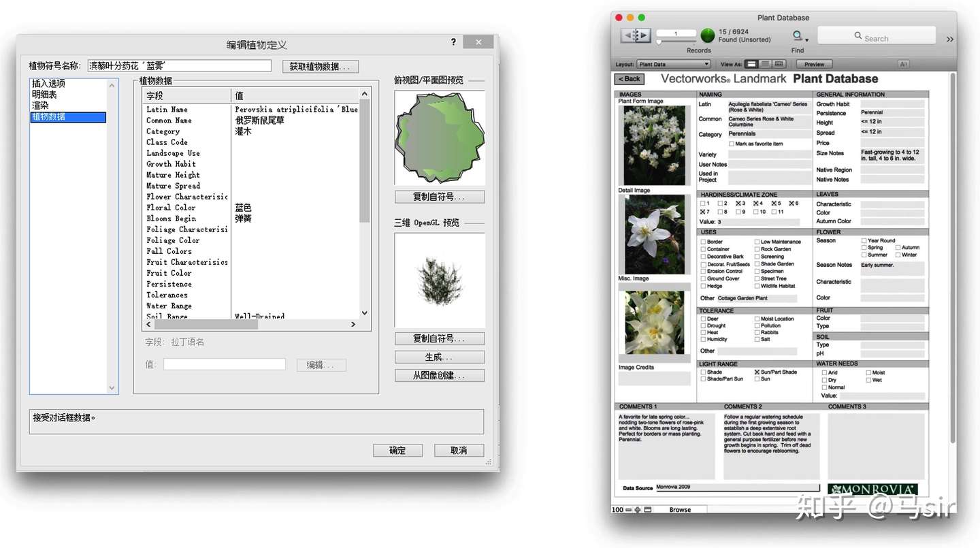Click the 植物符号名称 name field
This screenshot has width=980, height=548.
point(180,66)
